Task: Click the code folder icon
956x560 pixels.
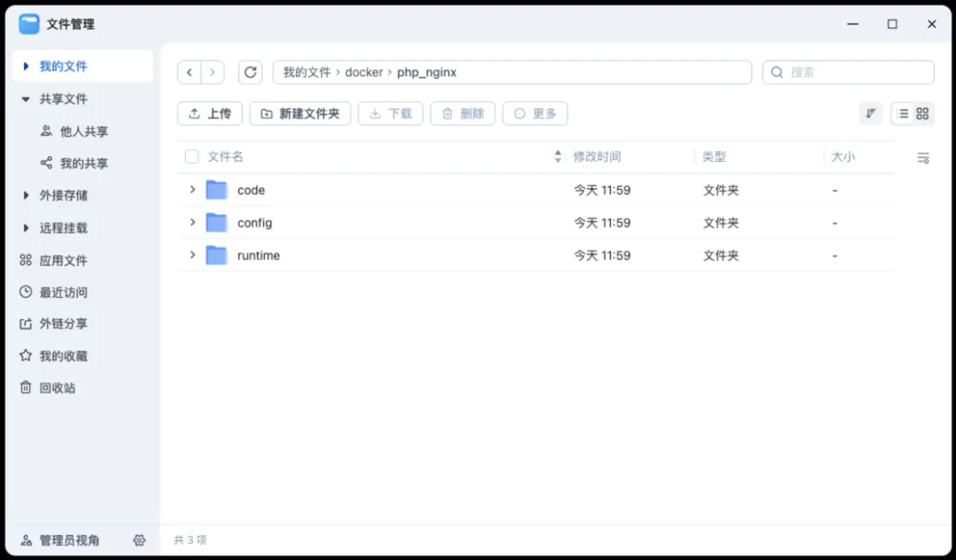Action: 217,190
